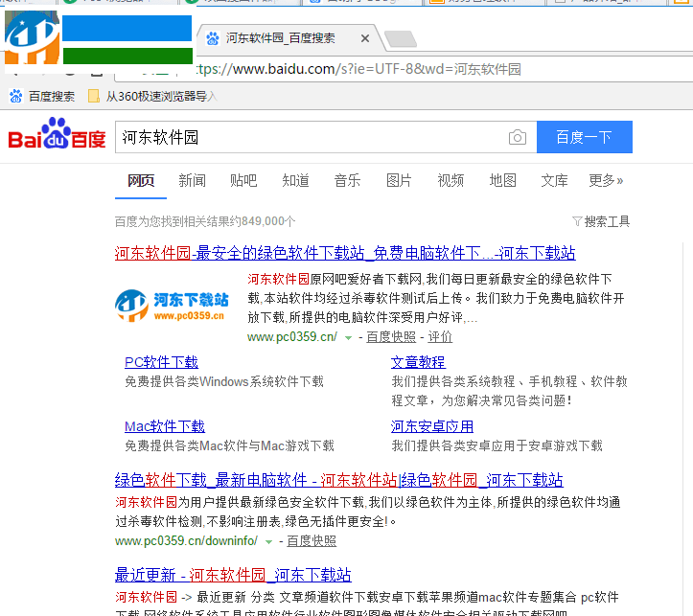Open 百度快照 for the downinfo result
The width and height of the screenshot is (693, 616).
[312, 541]
